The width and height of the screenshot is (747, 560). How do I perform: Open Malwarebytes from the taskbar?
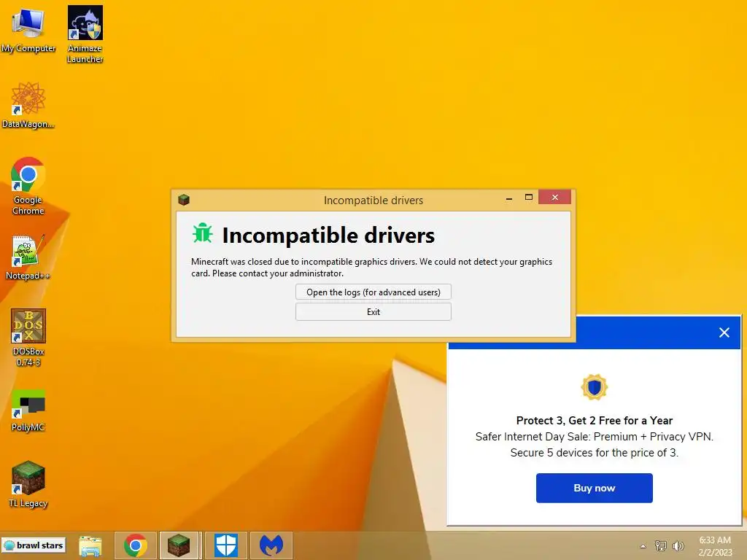[x=271, y=545]
